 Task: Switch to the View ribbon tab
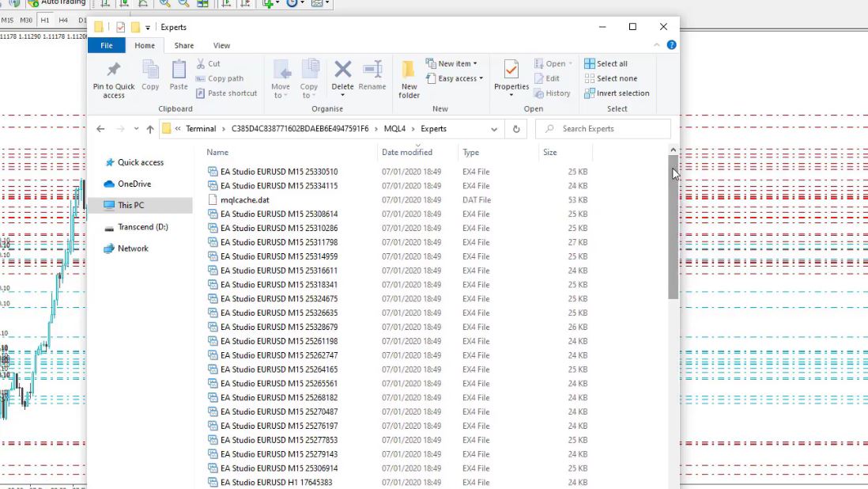pyautogui.click(x=221, y=46)
